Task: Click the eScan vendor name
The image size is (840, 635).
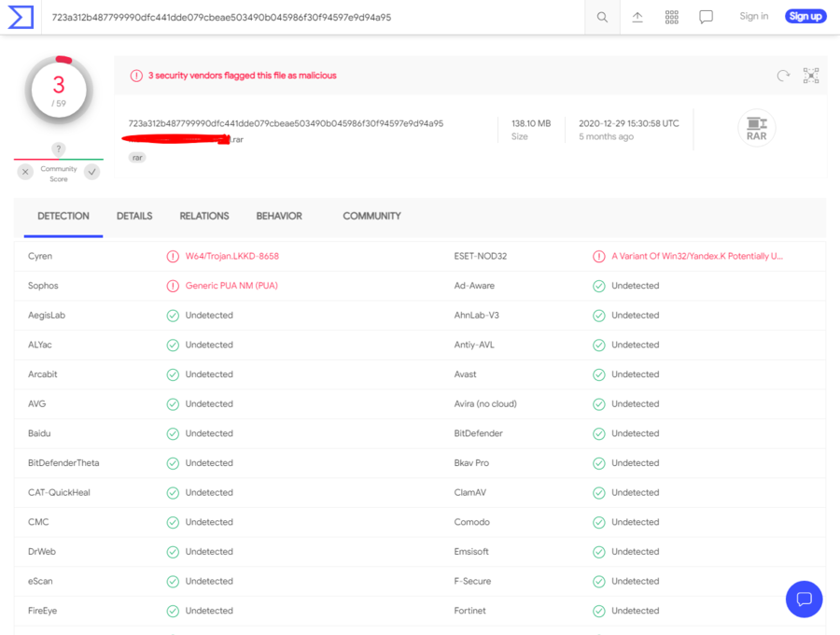Action: (x=40, y=581)
